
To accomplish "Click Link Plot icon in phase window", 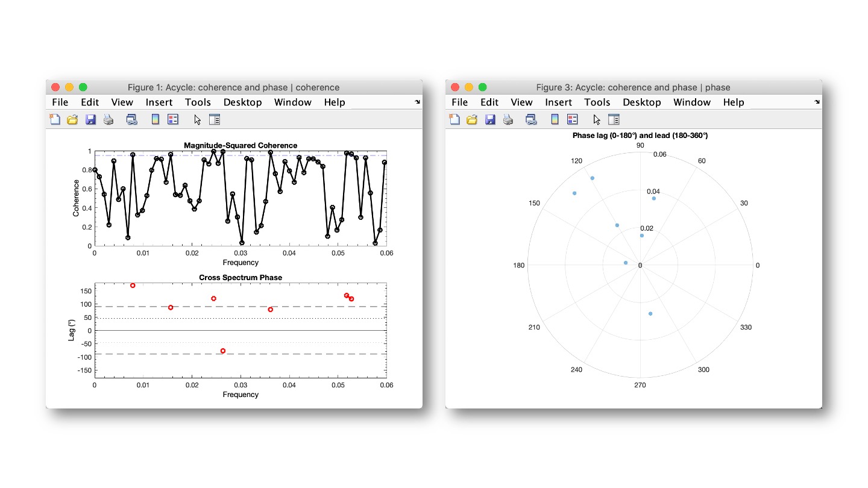I will tap(531, 119).
